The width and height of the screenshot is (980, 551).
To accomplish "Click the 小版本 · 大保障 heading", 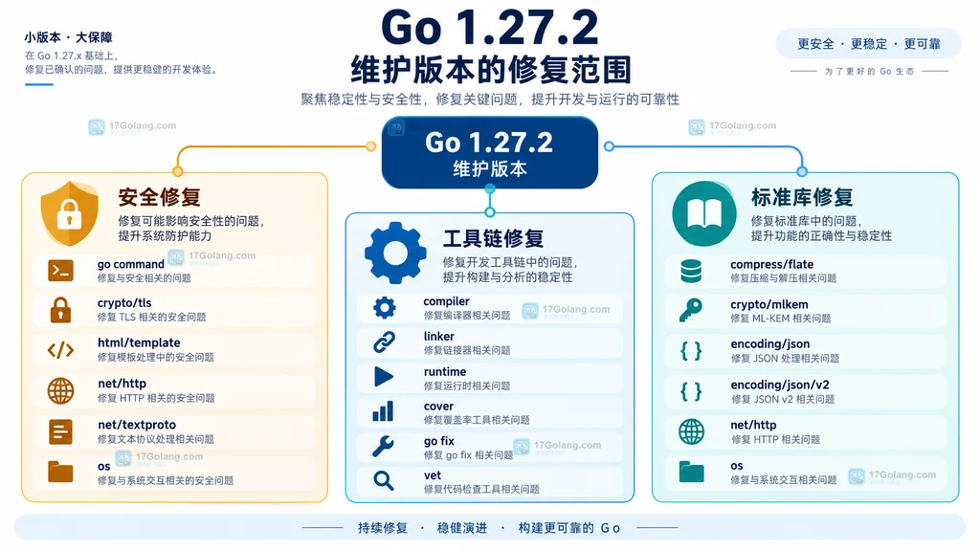I will [68, 37].
